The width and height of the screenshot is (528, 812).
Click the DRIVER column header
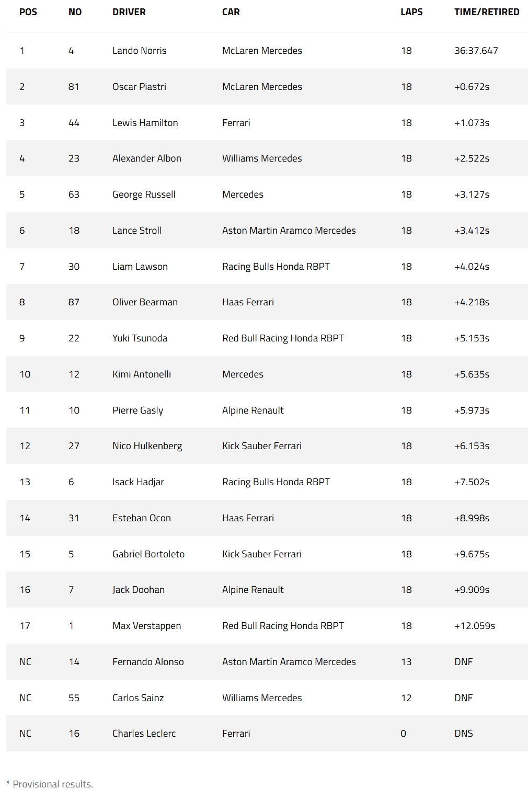[x=129, y=12]
